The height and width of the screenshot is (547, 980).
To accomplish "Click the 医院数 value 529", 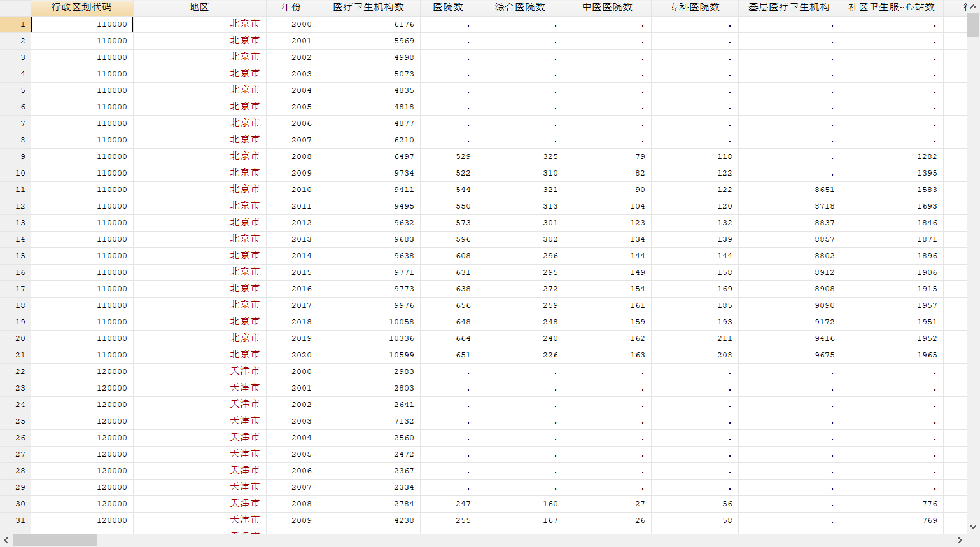I will pyautogui.click(x=449, y=156).
